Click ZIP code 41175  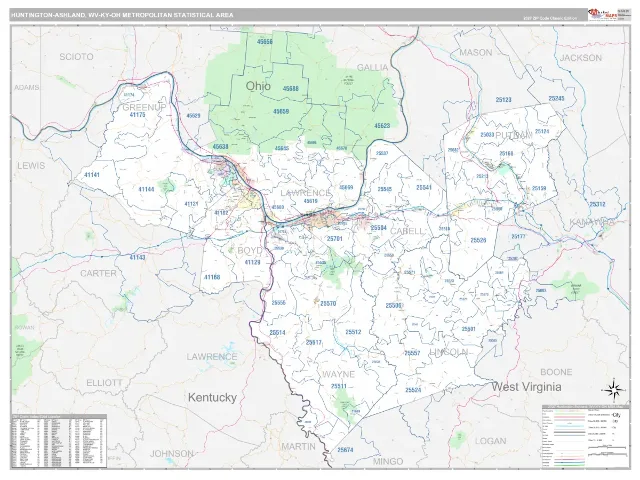pyautogui.click(x=137, y=115)
